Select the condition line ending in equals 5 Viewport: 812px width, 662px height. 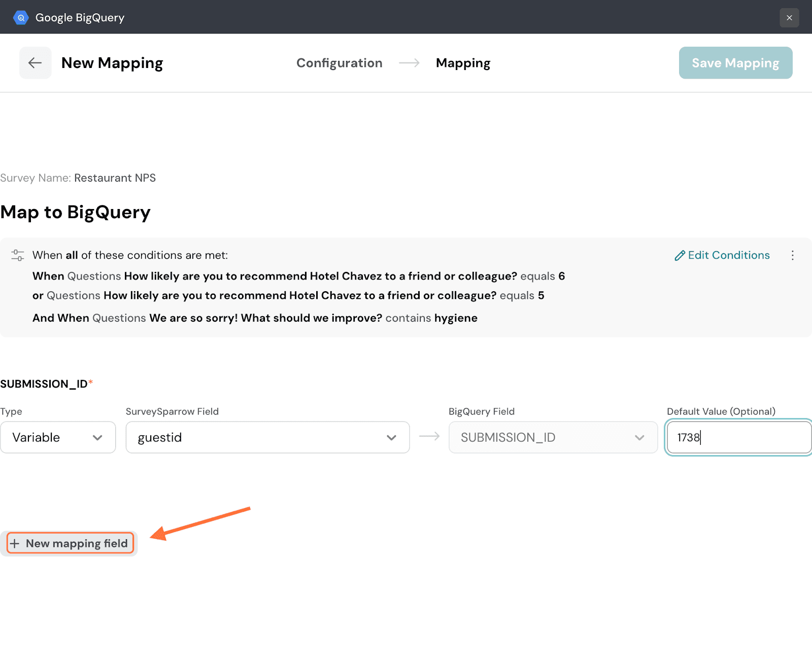288,295
